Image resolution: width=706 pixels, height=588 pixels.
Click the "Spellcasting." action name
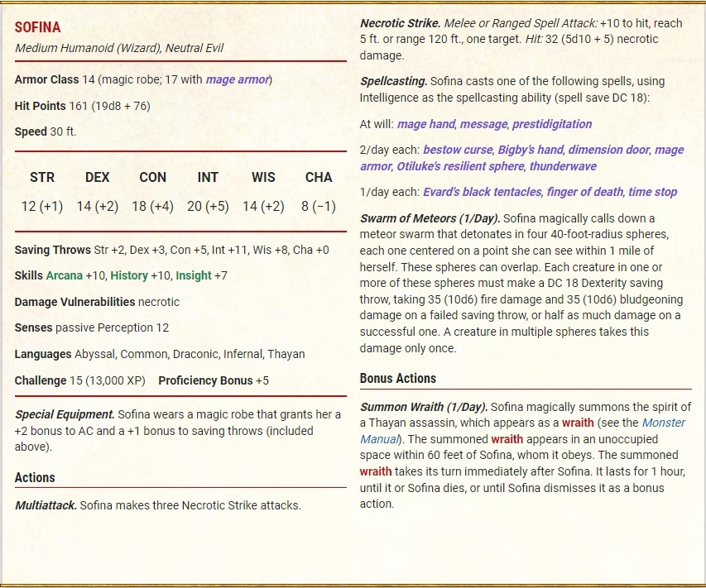click(393, 81)
